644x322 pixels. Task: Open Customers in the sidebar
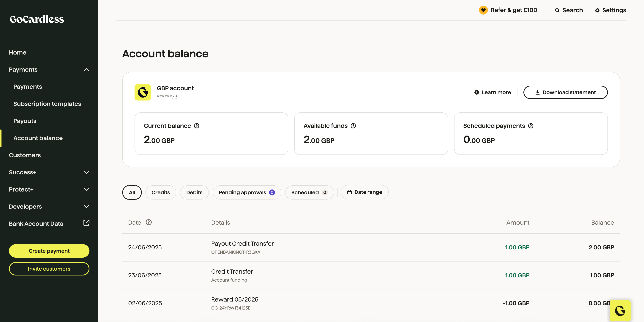[x=25, y=155]
